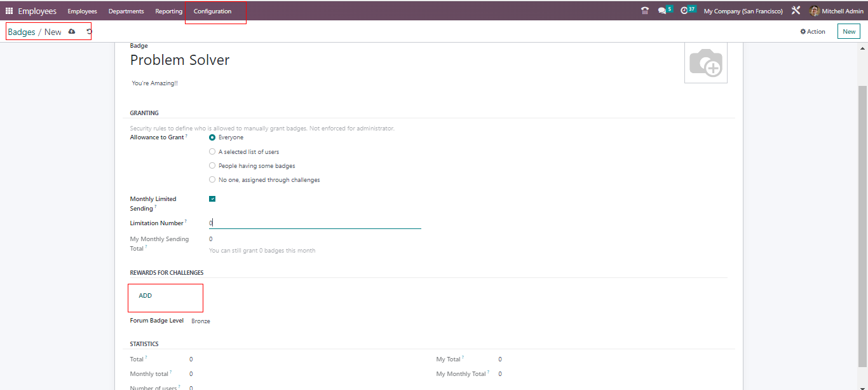This screenshot has width=868, height=390.
Task: Open the Reporting menu
Action: 168,11
